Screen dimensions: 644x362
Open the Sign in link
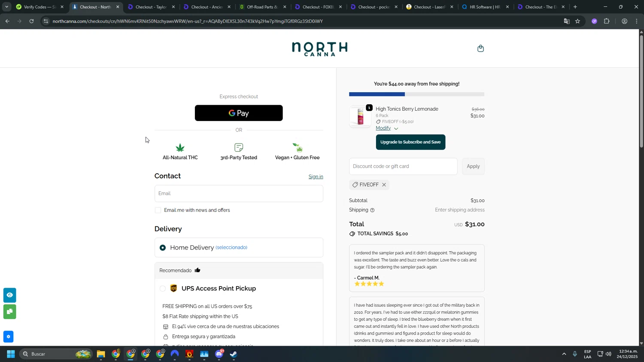[316, 177]
